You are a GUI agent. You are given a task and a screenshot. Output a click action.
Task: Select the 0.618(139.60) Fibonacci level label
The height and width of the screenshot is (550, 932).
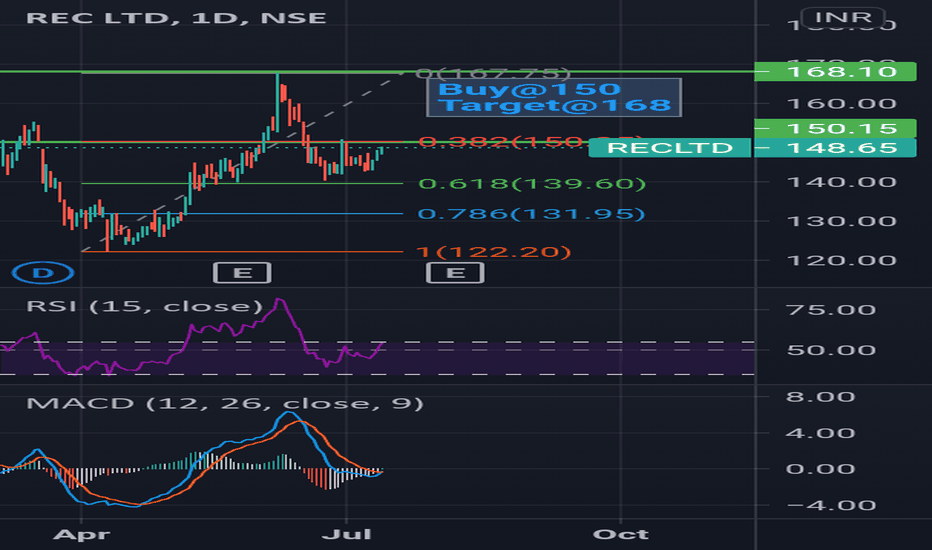pyautogui.click(x=532, y=183)
